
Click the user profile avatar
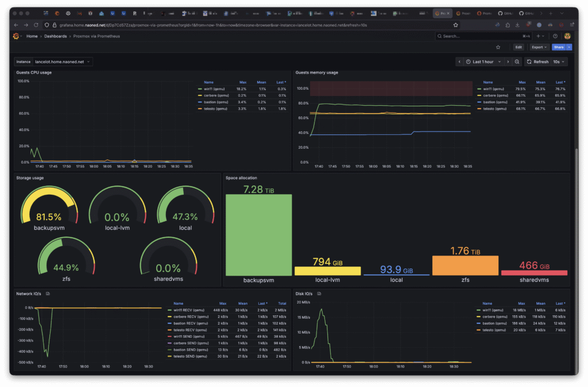tap(567, 36)
